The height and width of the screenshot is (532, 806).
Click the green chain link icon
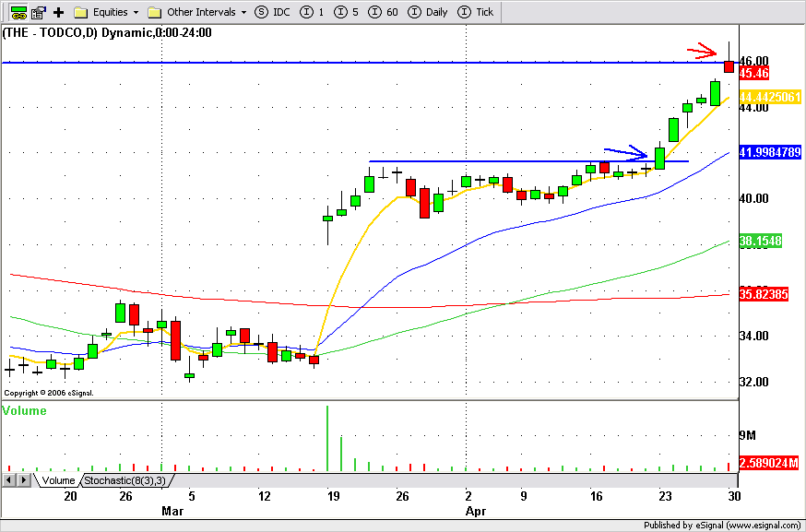[19, 12]
